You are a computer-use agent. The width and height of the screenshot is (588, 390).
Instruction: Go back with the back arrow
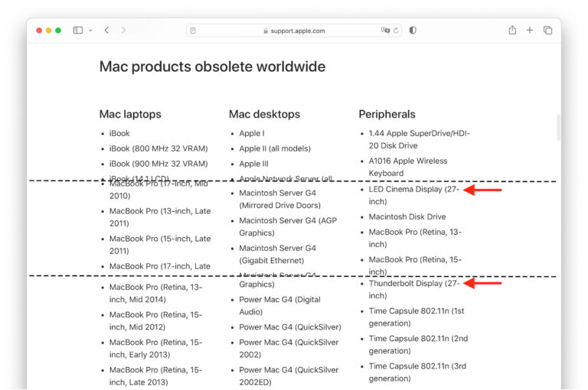(x=107, y=31)
